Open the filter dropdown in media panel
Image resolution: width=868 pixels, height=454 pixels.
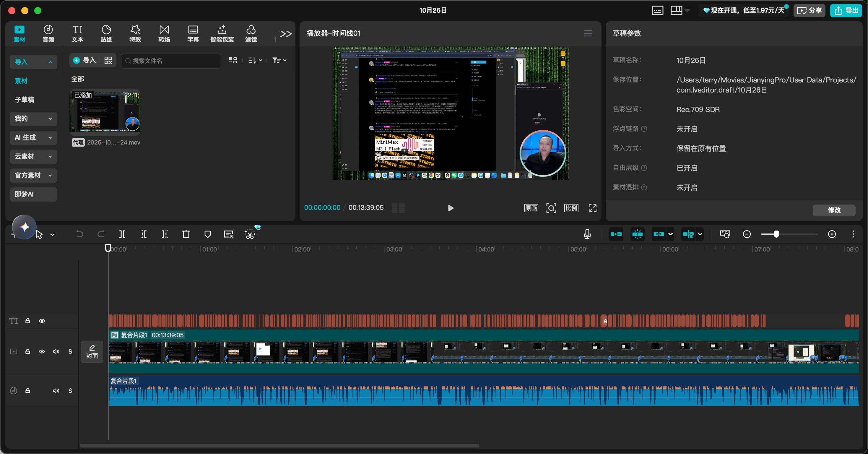[280, 60]
